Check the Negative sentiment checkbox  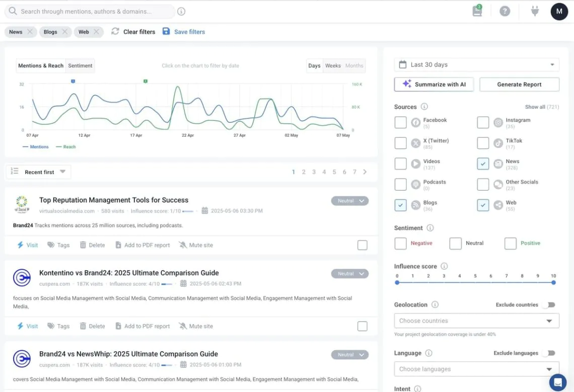(x=400, y=244)
